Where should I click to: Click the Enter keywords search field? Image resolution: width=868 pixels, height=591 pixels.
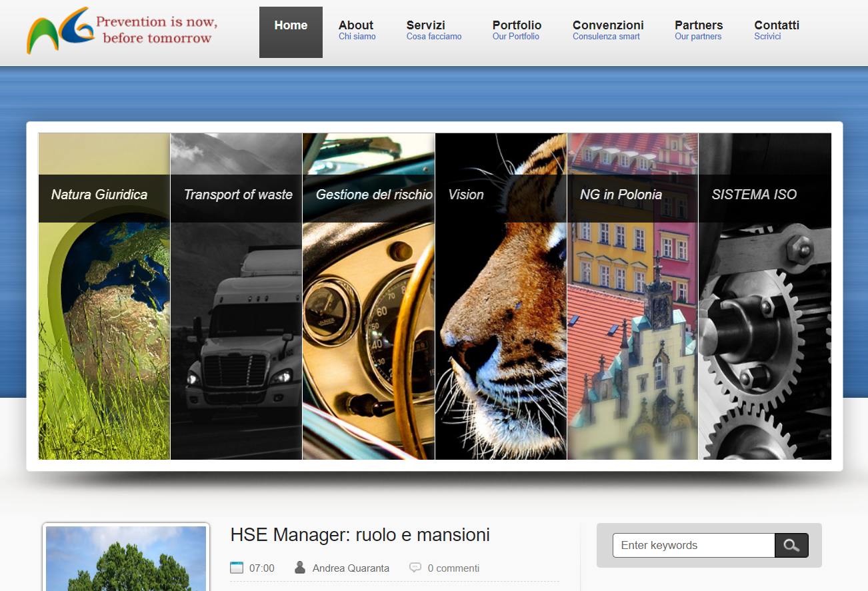(x=693, y=545)
